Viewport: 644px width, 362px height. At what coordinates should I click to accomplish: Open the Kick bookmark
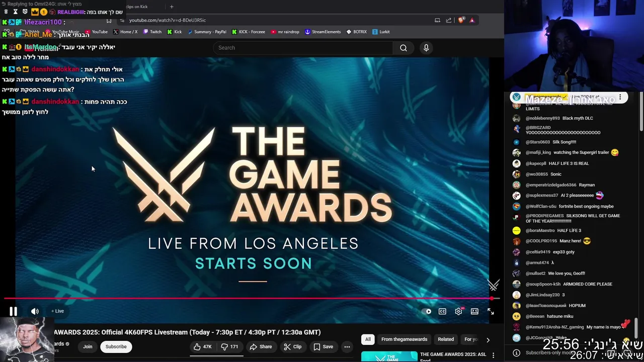(x=175, y=32)
